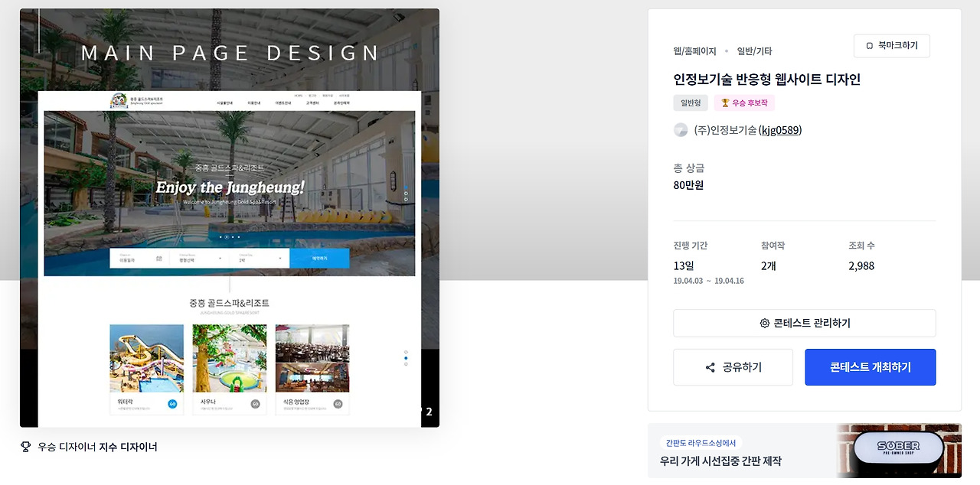This screenshot has height=485, width=980.
Task: Open the main page design preview image
Action: pyautogui.click(x=230, y=218)
